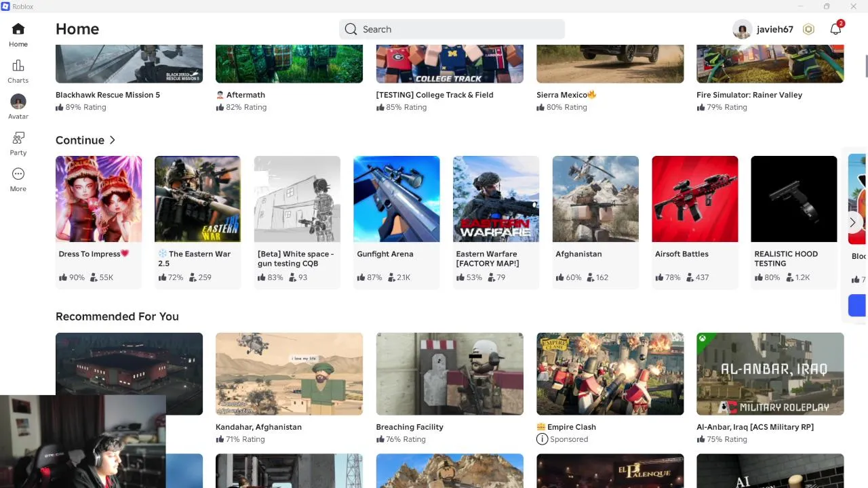Open REALISTIC HOOD TESTING thumbnail

[x=794, y=199]
